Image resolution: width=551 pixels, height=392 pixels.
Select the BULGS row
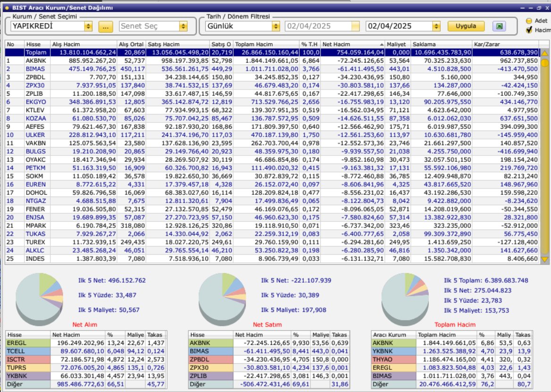pos(272,151)
